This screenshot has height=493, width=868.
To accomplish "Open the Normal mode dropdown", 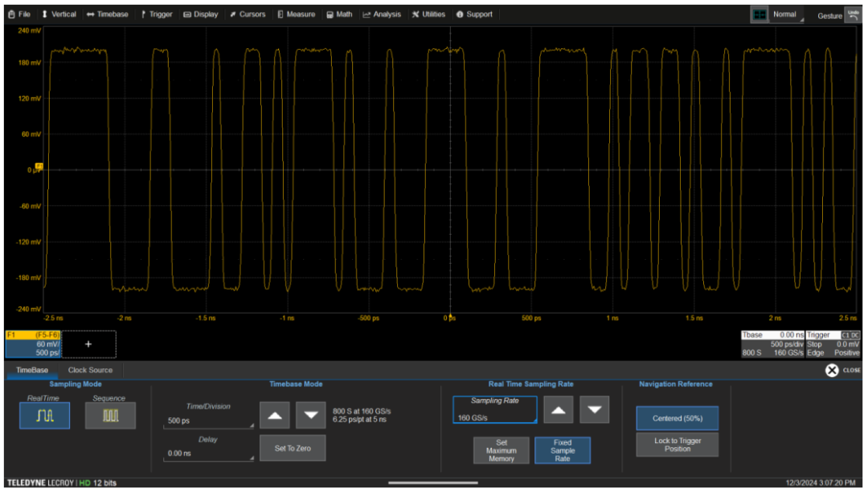I will (x=787, y=15).
